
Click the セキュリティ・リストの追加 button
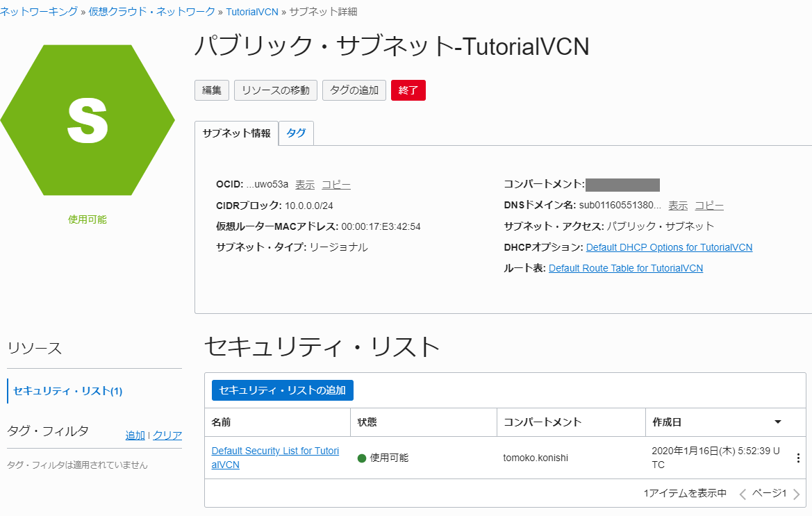point(282,390)
